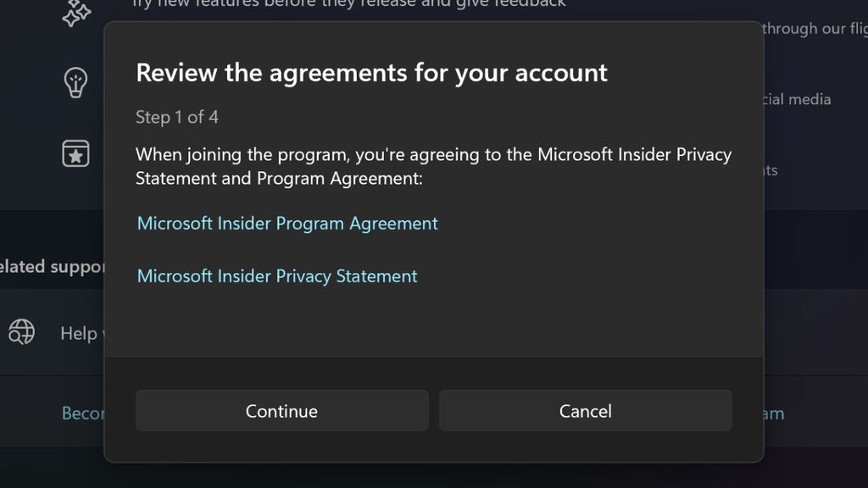Click the 'Try new features before they release' text

click(348, 4)
